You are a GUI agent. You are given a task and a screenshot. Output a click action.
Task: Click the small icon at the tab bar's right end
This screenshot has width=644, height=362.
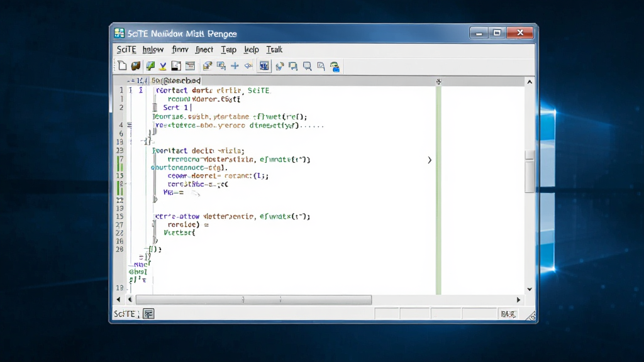(438, 81)
